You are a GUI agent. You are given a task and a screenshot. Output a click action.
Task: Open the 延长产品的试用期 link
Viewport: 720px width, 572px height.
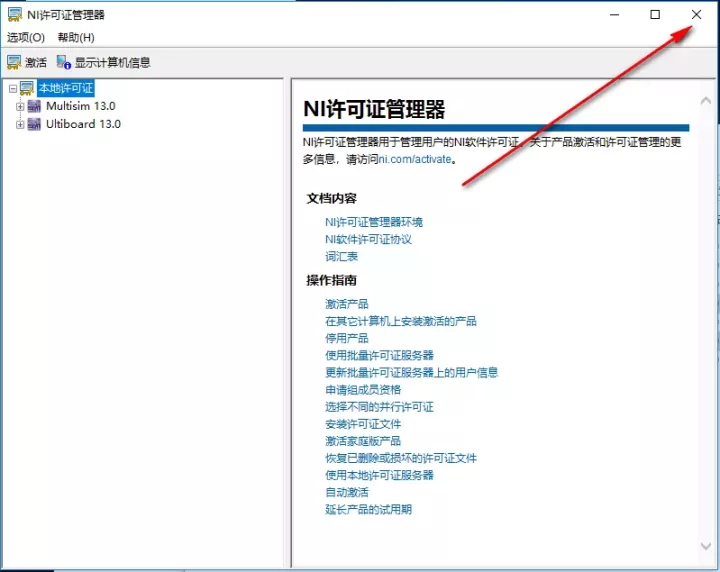(368, 509)
